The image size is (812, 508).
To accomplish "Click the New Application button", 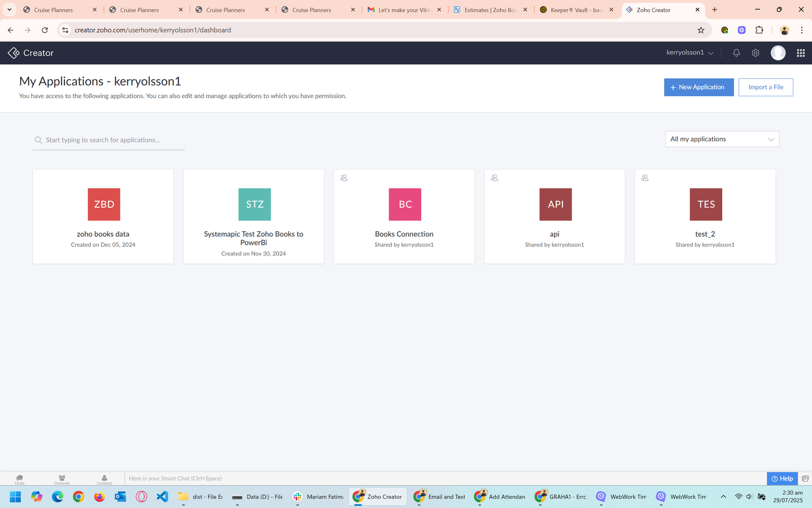I will click(699, 87).
